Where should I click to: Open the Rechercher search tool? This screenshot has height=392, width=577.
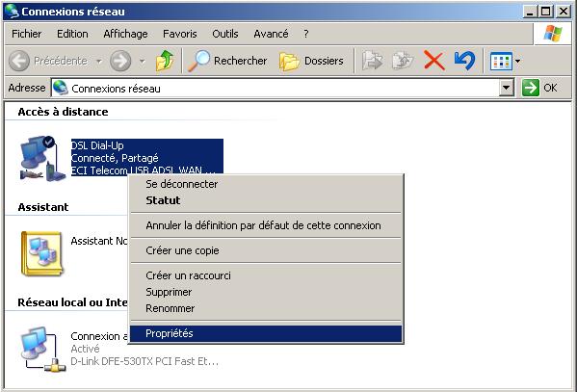point(227,61)
